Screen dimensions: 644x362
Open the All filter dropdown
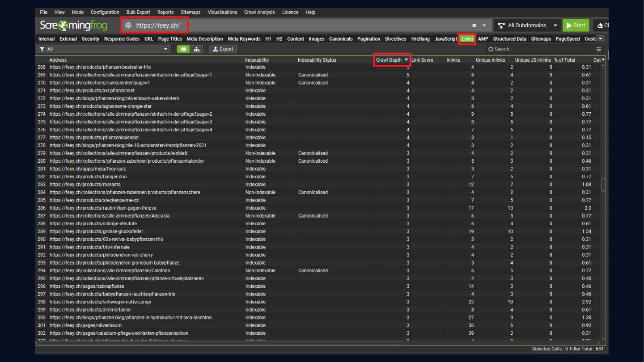pyautogui.click(x=103, y=49)
